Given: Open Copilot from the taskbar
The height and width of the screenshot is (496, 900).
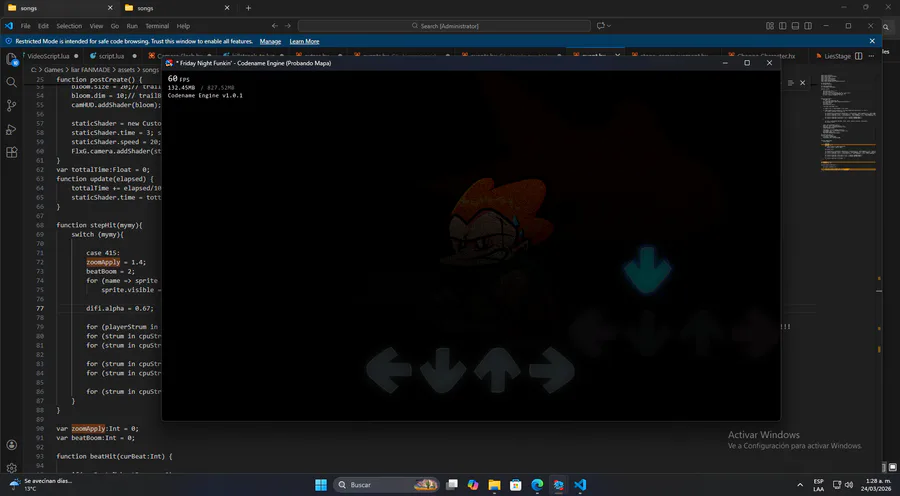Looking at the screenshot, I should tap(473, 485).
